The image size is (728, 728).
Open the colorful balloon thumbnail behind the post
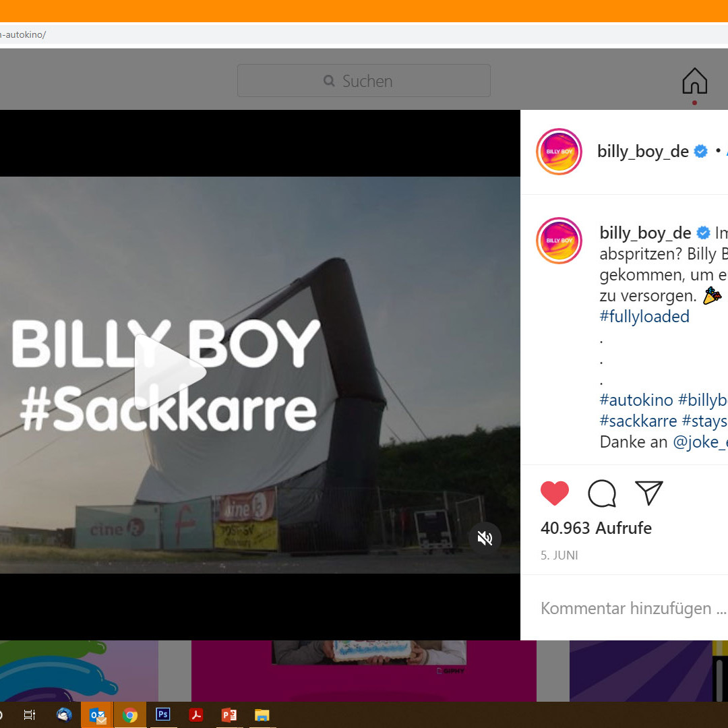click(x=79, y=671)
